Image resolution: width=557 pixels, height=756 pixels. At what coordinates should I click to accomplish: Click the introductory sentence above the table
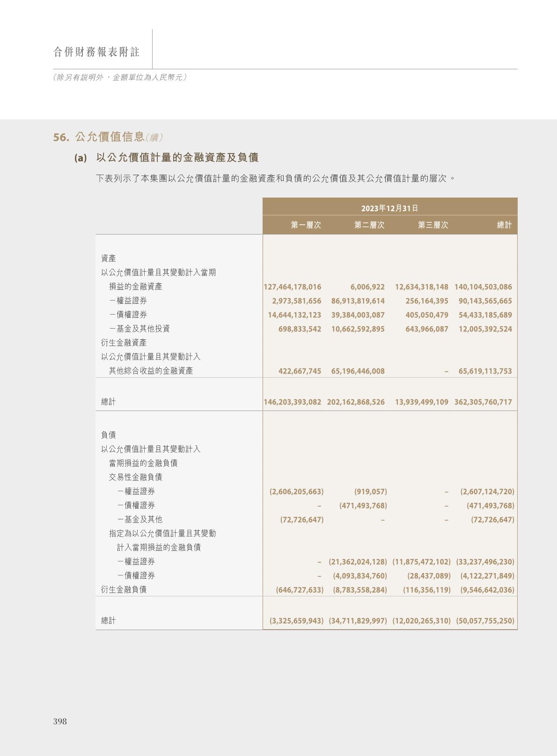[275, 178]
